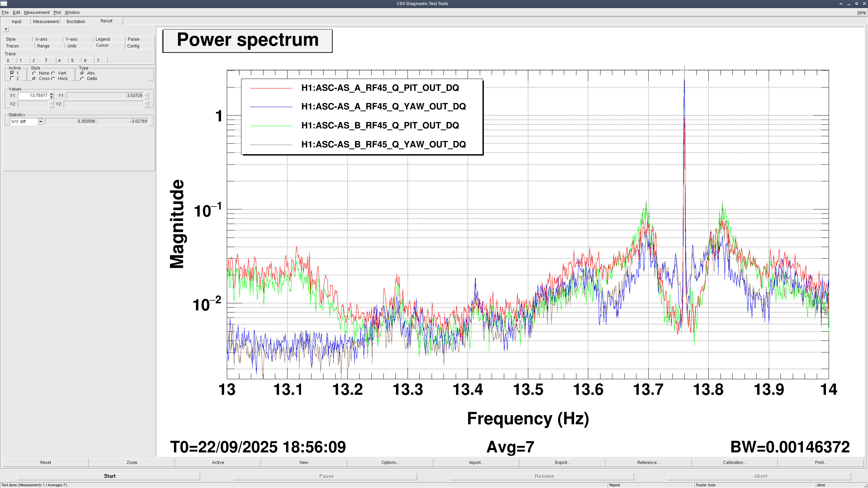The image size is (868, 488).
Task: Switch to the Excitation tab
Action: point(76,22)
